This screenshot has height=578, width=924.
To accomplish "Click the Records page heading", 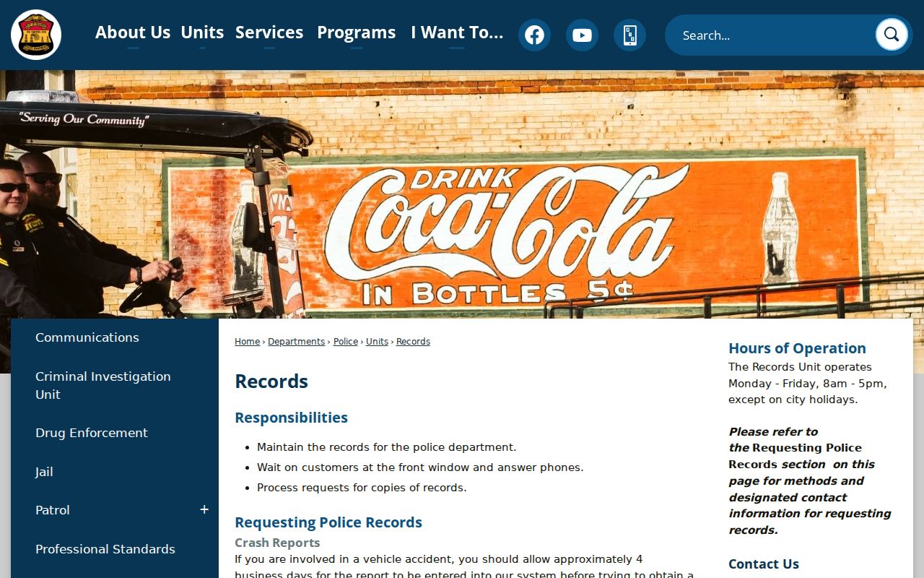I will (x=271, y=381).
